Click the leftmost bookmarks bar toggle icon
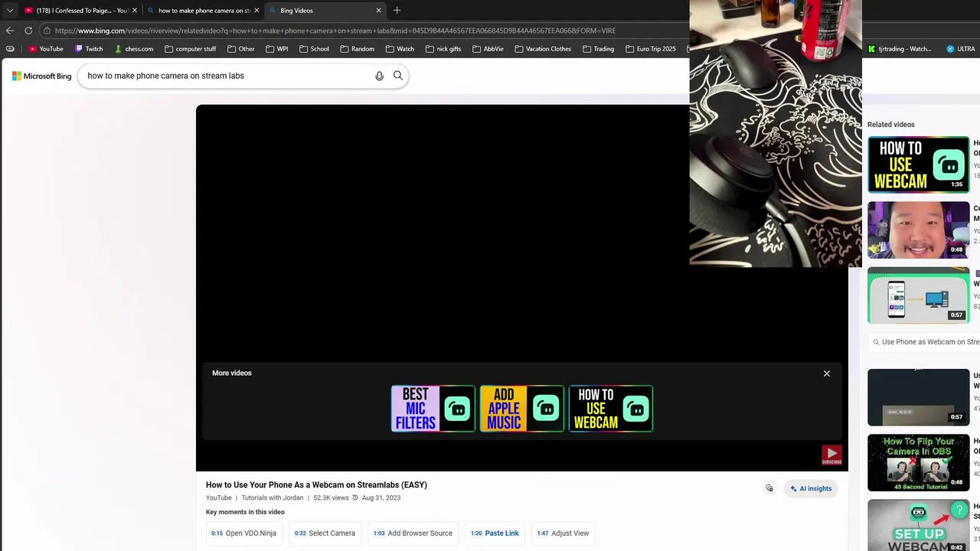This screenshot has height=551, width=980. (x=10, y=49)
